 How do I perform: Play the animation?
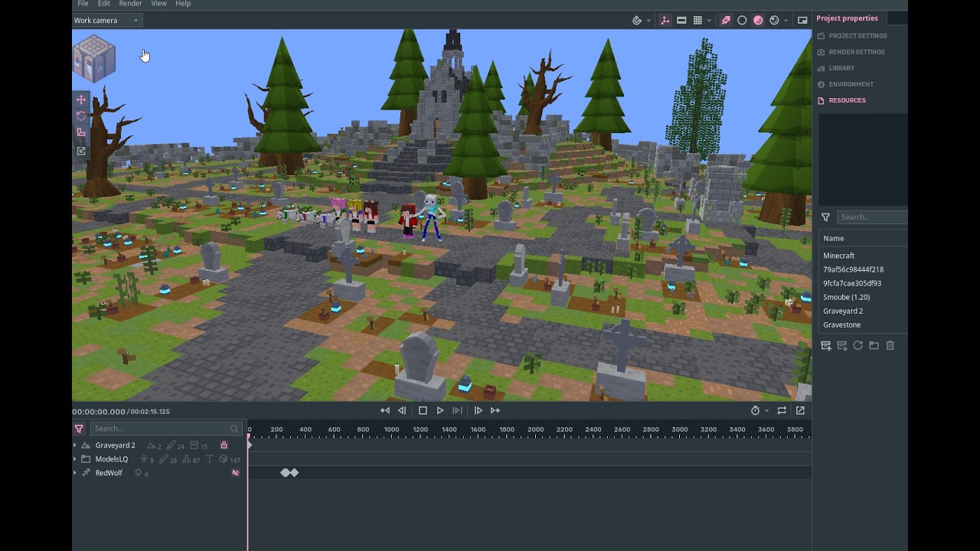click(440, 411)
